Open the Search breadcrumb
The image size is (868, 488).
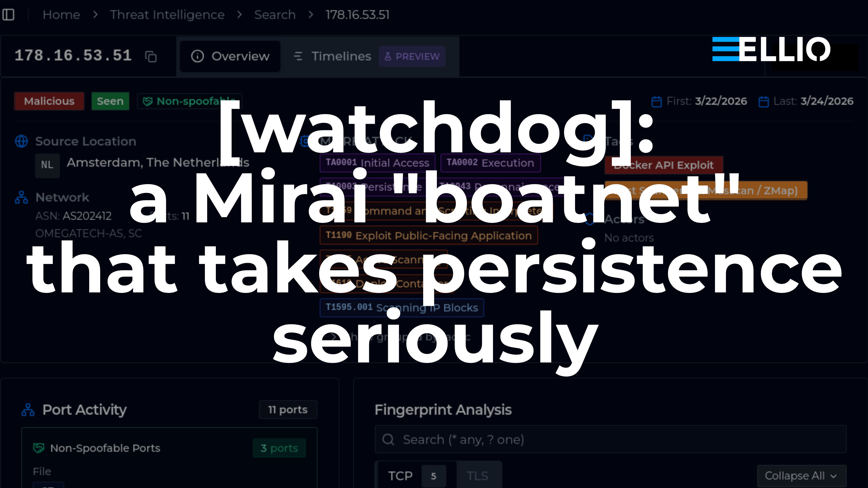(275, 15)
